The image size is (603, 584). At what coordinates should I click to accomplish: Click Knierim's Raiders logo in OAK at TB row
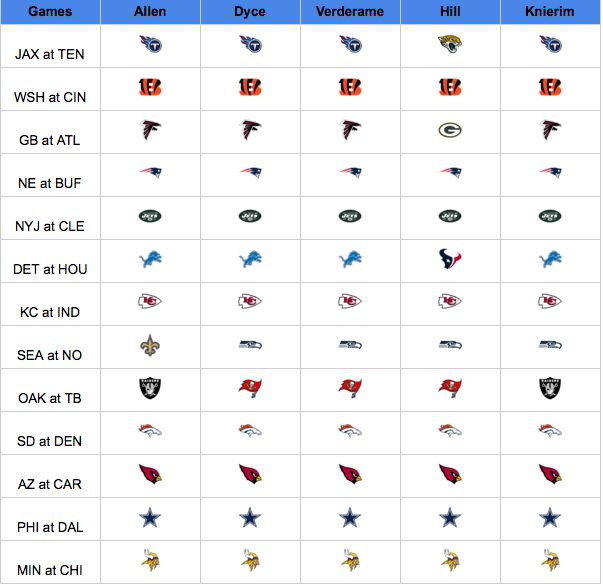[550, 388]
